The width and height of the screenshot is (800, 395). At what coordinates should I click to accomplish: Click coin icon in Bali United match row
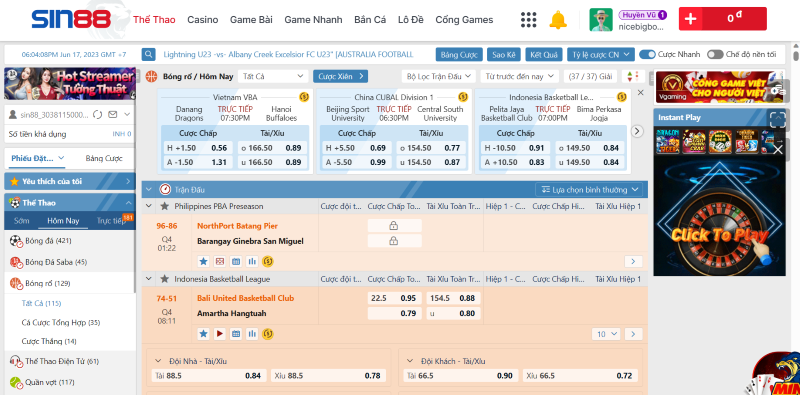click(x=268, y=334)
